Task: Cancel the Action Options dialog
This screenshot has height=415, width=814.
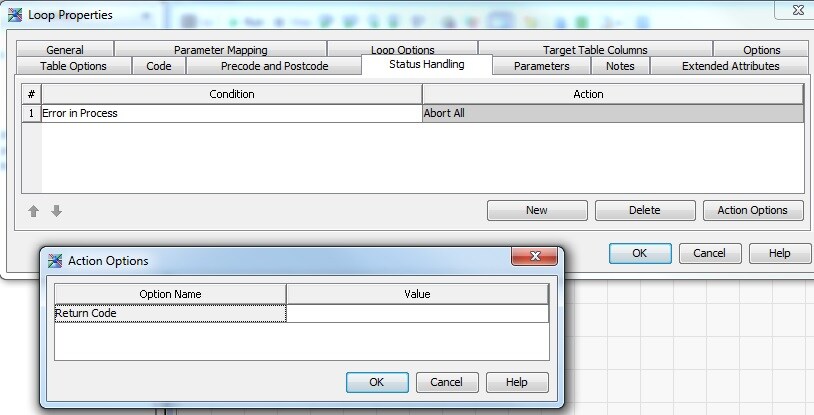Action: coord(446,382)
